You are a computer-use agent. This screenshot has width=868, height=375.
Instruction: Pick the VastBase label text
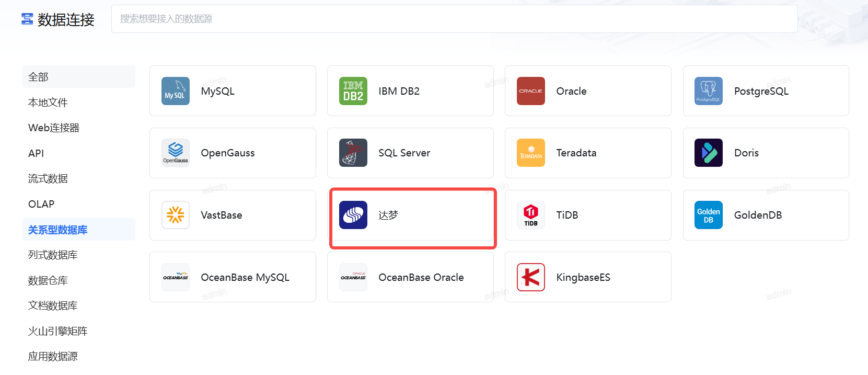(x=222, y=215)
